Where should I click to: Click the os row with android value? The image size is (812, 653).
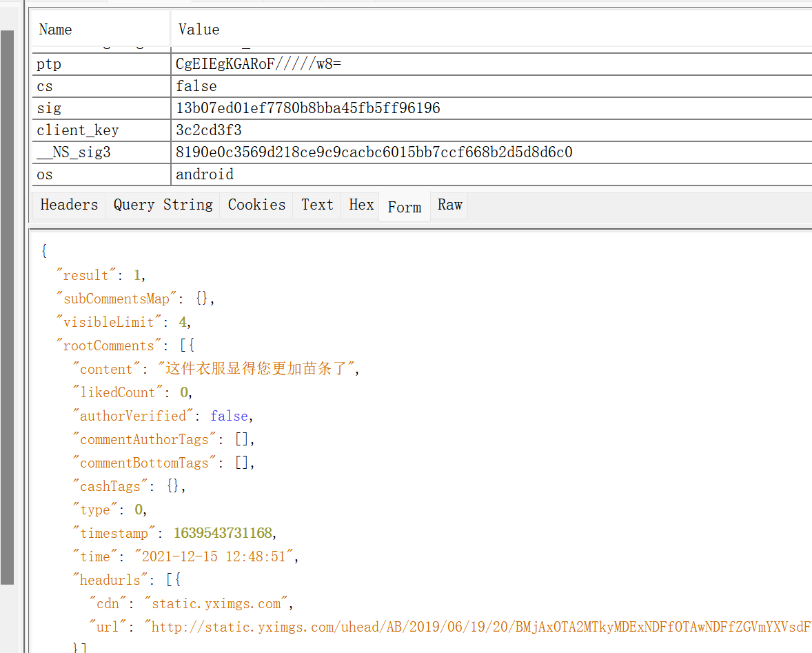click(205, 174)
